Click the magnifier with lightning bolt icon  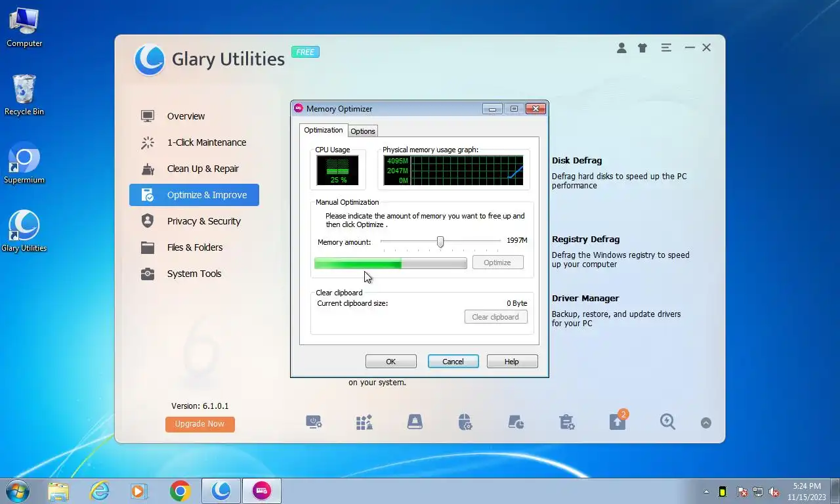[667, 422]
